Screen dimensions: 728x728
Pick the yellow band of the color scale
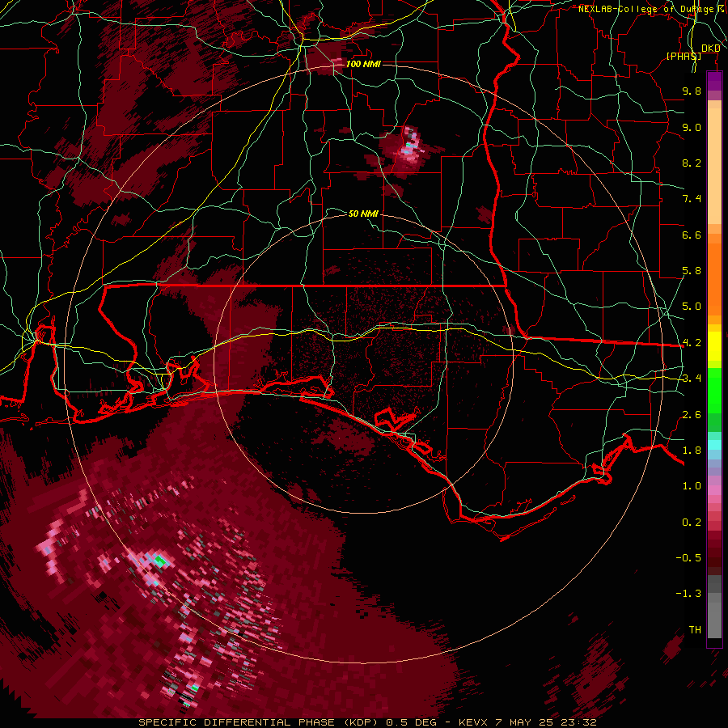714,346
